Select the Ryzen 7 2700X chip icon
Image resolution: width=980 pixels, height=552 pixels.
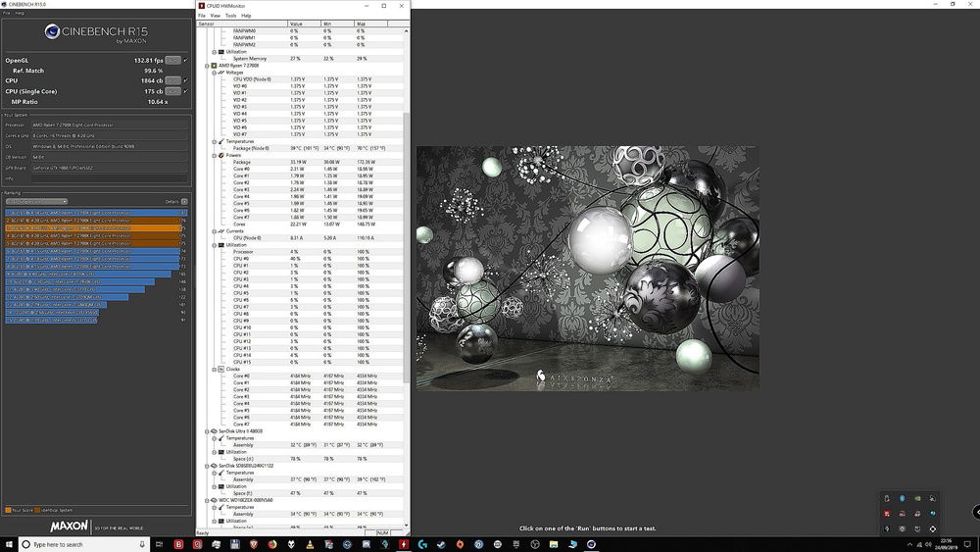click(x=214, y=66)
